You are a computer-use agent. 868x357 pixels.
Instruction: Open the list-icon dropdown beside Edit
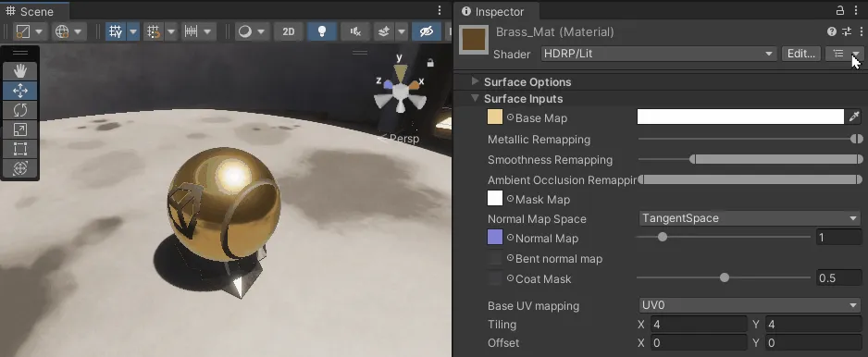tap(845, 54)
